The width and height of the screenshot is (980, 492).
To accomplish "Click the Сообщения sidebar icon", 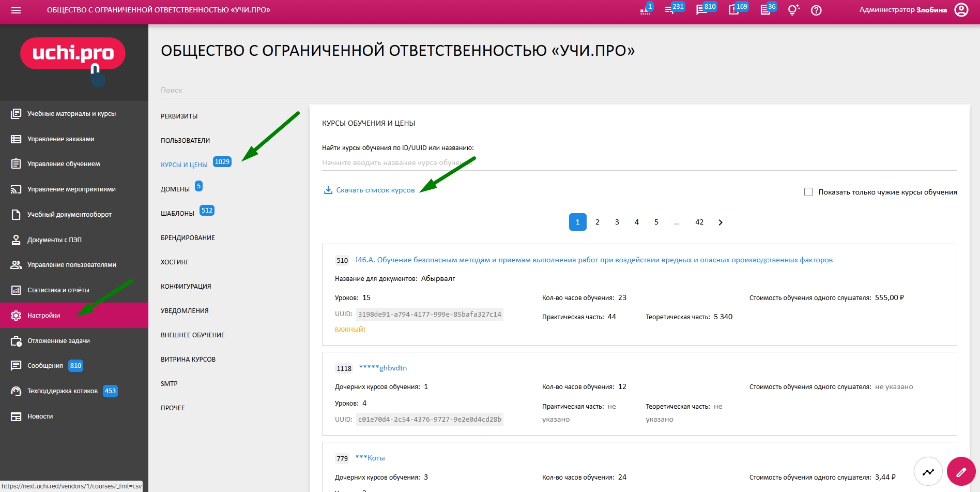I will click(x=16, y=365).
